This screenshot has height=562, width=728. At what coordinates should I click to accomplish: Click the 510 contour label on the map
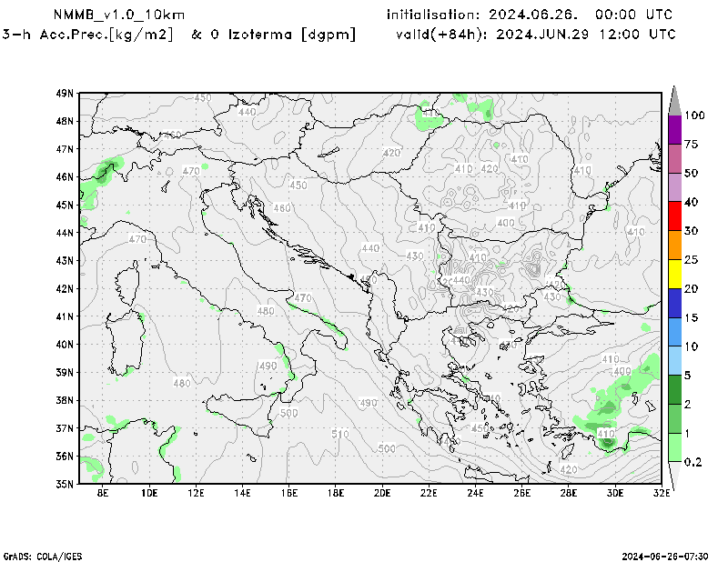[x=339, y=435]
